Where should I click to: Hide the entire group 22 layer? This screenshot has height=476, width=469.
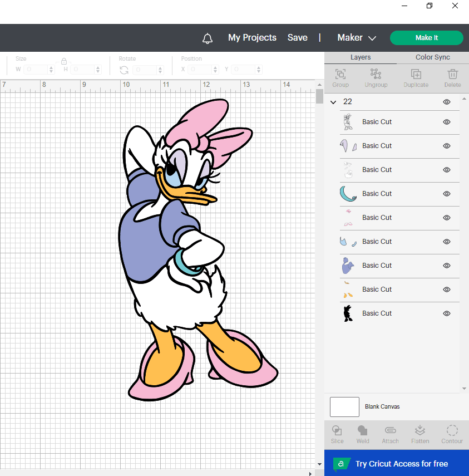(446, 102)
